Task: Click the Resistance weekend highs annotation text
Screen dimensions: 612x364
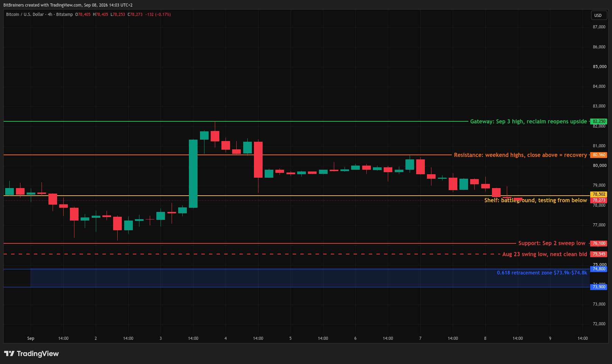Action: pyautogui.click(x=520, y=155)
